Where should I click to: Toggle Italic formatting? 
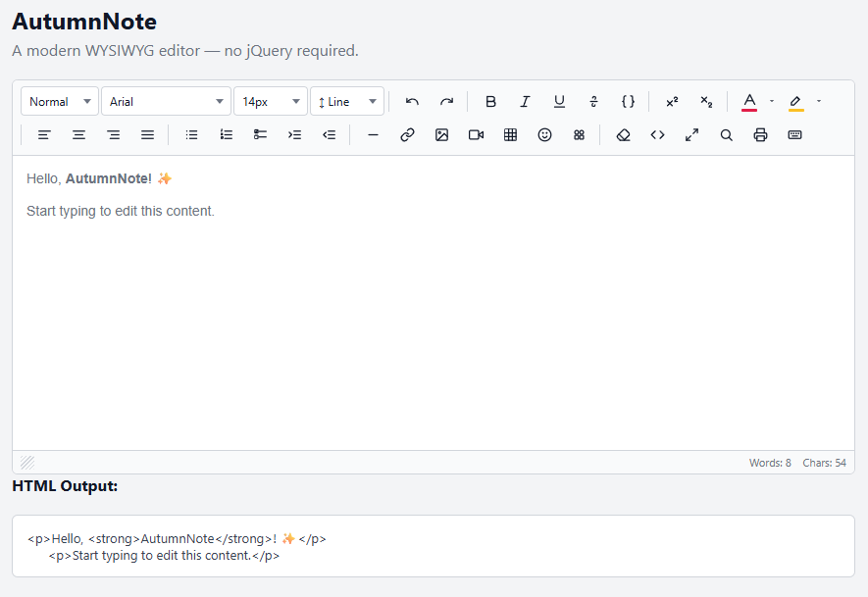coord(525,102)
